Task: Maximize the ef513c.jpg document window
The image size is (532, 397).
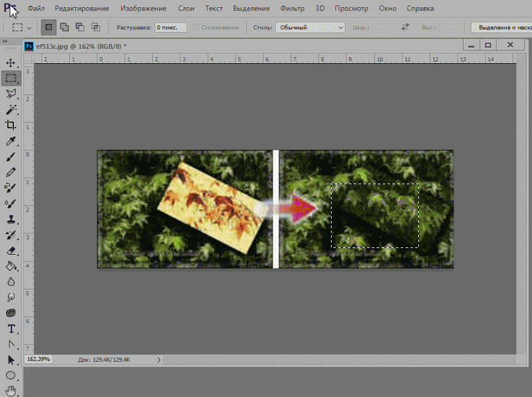Action: (x=488, y=45)
